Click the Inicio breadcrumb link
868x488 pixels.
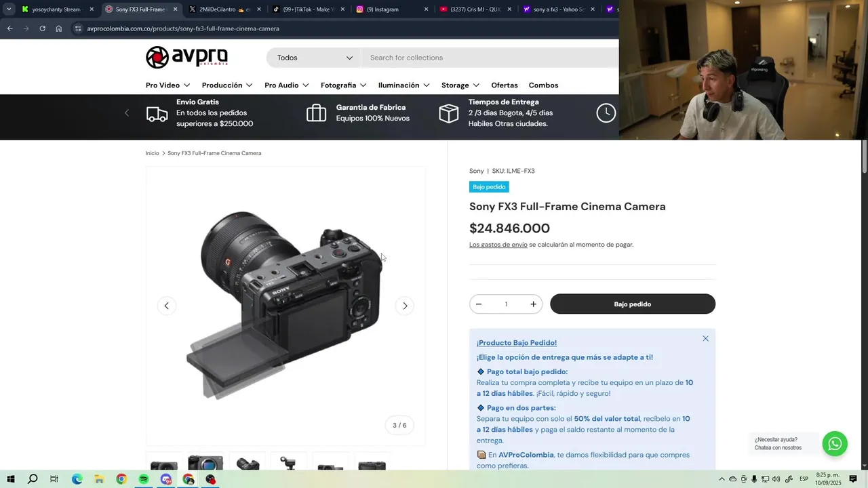pyautogui.click(x=152, y=153)
